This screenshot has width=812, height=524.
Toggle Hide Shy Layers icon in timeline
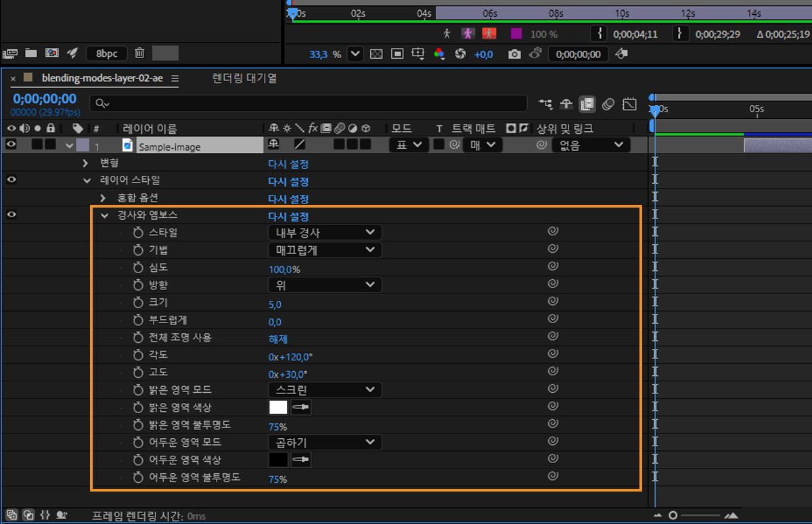coord(566,103)
